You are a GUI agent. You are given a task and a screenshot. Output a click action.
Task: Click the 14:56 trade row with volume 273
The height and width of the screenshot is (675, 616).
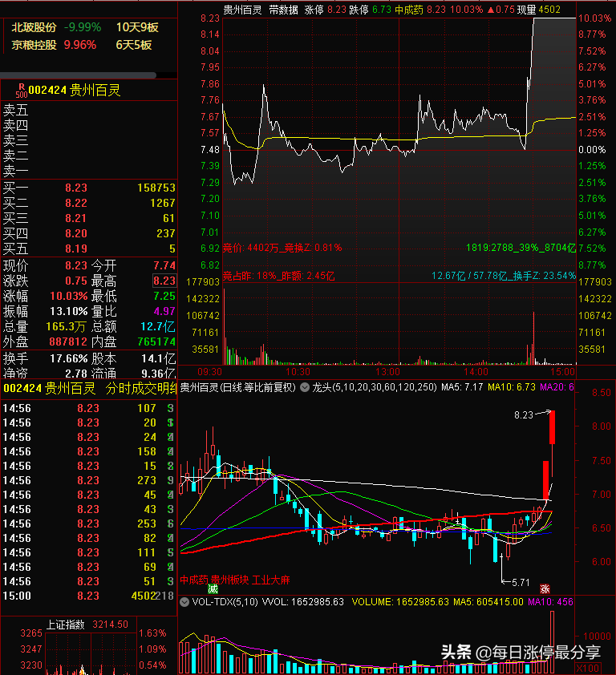[89, 480]
